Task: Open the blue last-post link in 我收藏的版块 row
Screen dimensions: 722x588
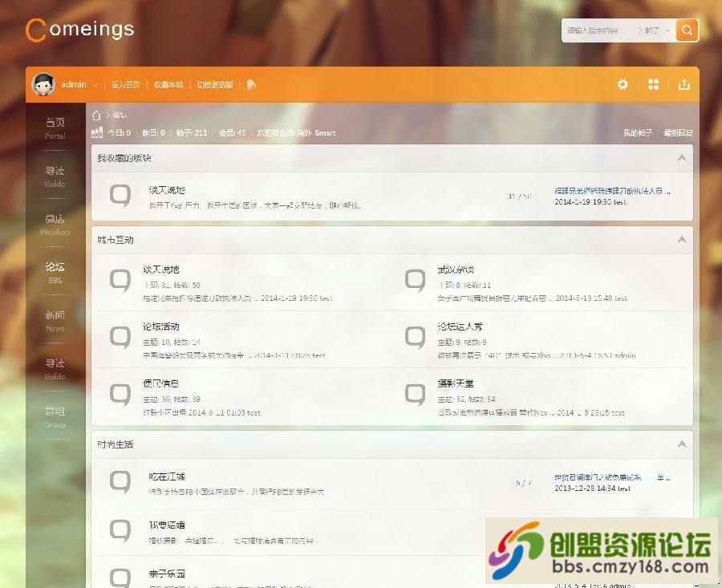Action: tap(612, 191)
